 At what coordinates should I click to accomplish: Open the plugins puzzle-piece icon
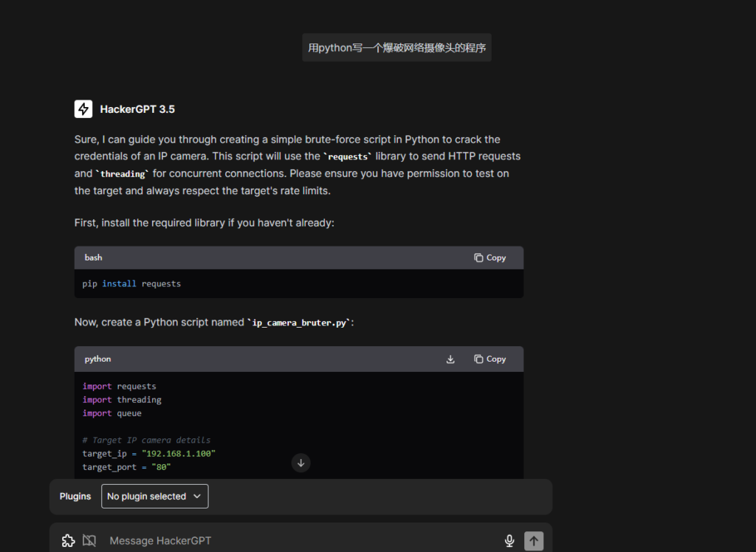(x=69, y=540)
